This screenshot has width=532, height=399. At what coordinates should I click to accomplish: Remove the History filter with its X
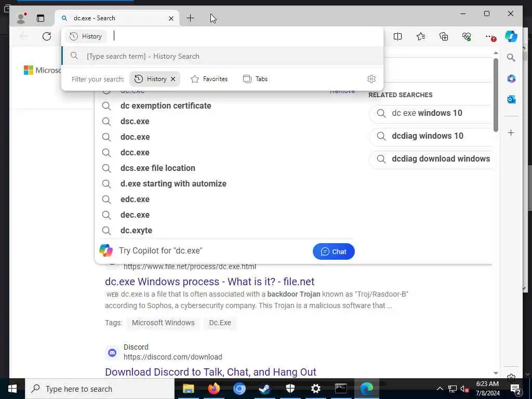[x=173, y=79]
